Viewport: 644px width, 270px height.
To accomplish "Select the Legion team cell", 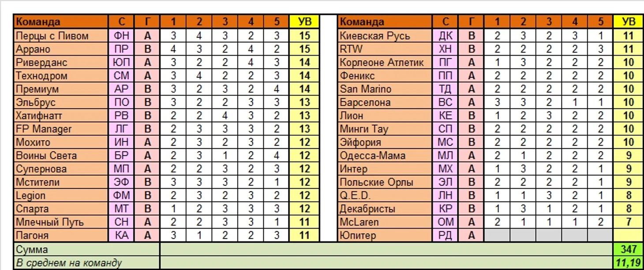I will [61, 195].
